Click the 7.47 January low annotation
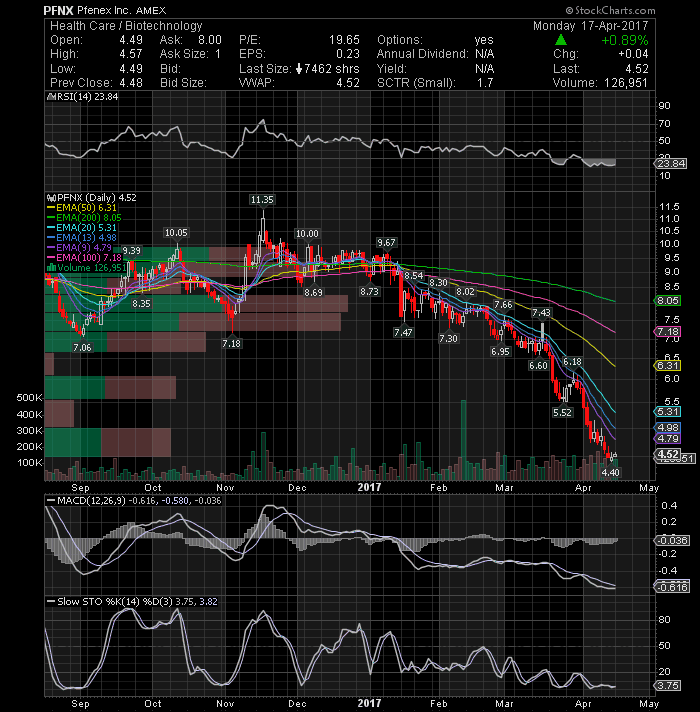The height and width of the screenshot is (712, 700). pos(403,332)
